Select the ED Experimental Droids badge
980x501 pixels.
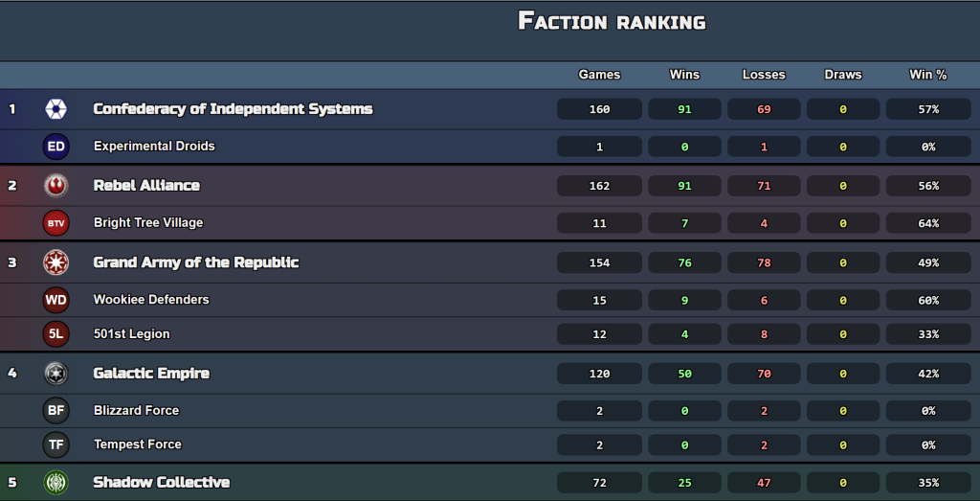tap(56, 147)
